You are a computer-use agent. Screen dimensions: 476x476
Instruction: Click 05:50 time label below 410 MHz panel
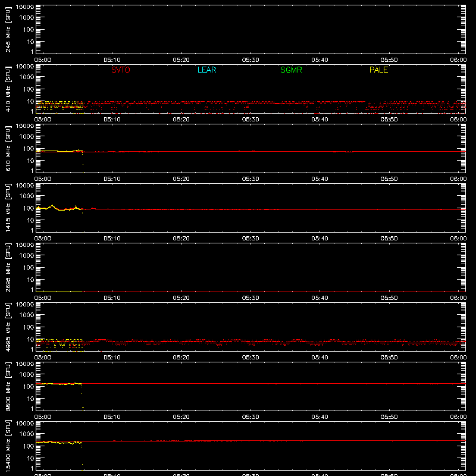pyautogui.click(x=389, y=120)
